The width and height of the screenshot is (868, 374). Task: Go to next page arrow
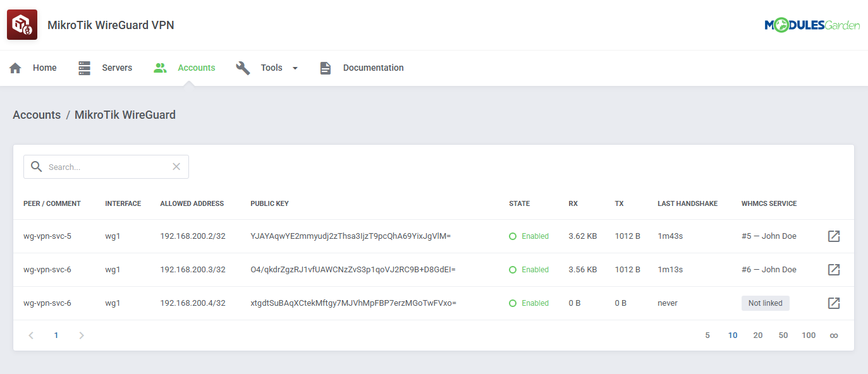[82, 335]
